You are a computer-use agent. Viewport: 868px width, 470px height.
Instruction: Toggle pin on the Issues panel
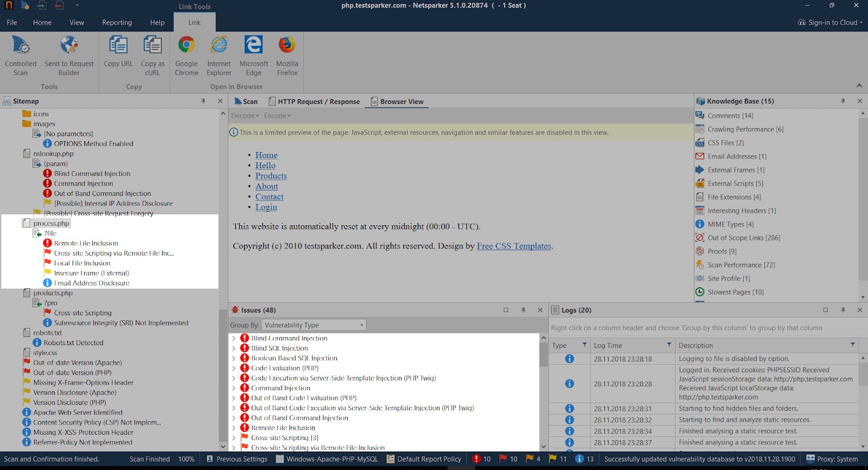[523, 310]
